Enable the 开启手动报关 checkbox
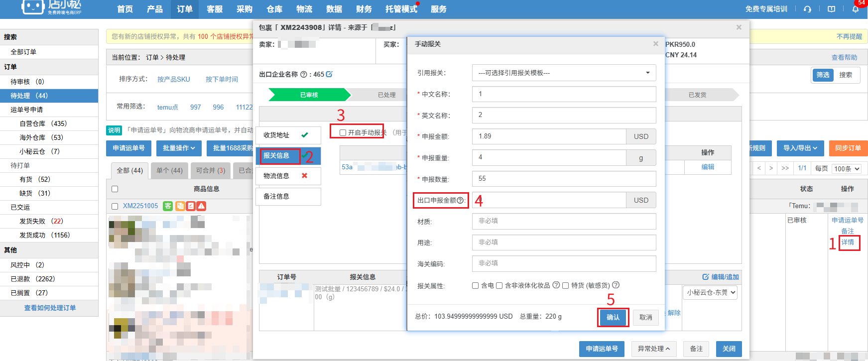This screenshot has width=868, height=361. pos(343,132)
